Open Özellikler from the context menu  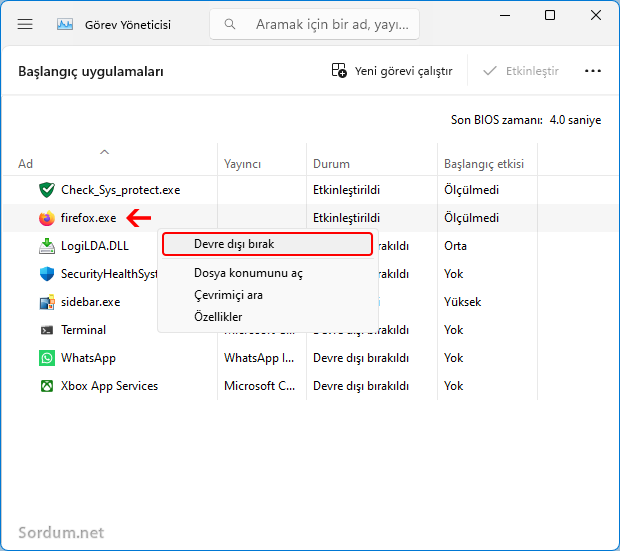(218, 317)
